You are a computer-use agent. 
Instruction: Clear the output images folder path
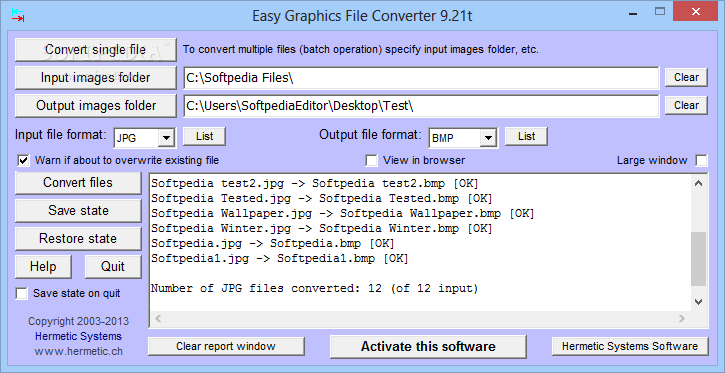pos(686,105)
